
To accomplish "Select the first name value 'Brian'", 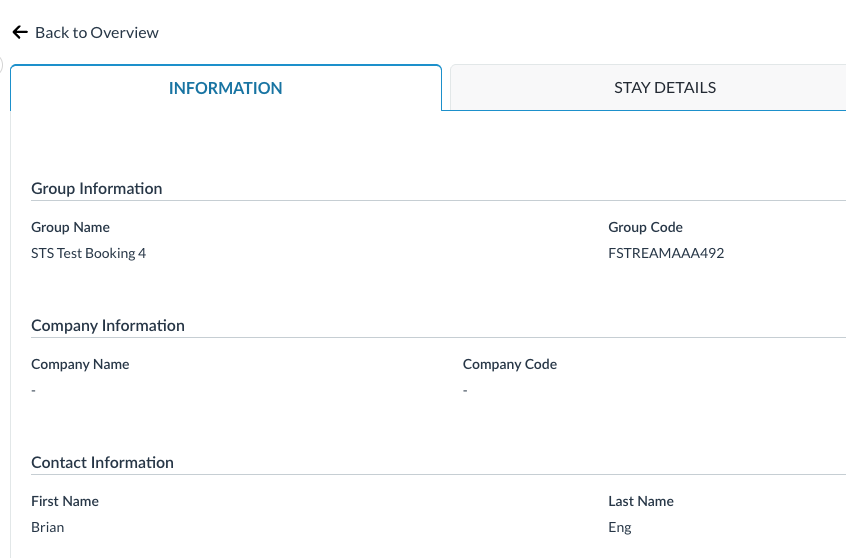I will pyautogui.click(x=48, y=527).
